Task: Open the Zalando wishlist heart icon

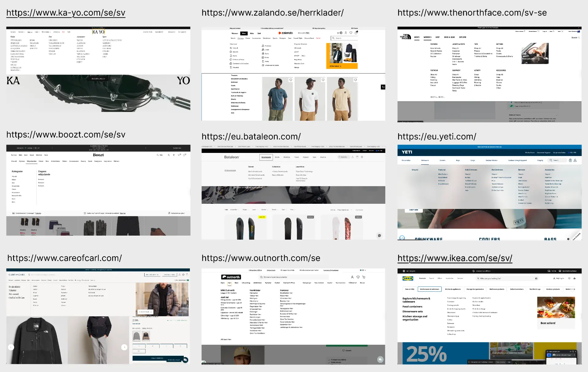Action: [x=351, y=33]
